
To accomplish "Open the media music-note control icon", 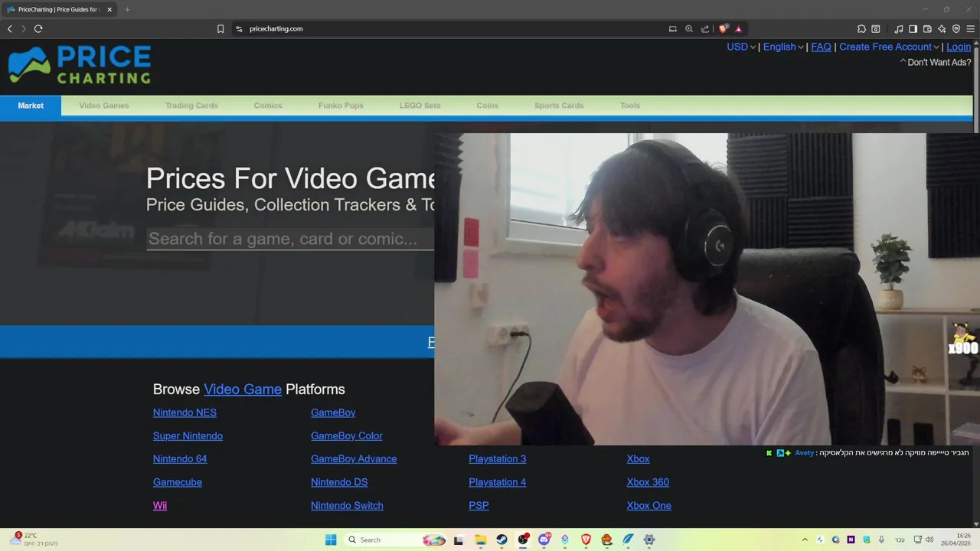I will [x=899, y=29].
